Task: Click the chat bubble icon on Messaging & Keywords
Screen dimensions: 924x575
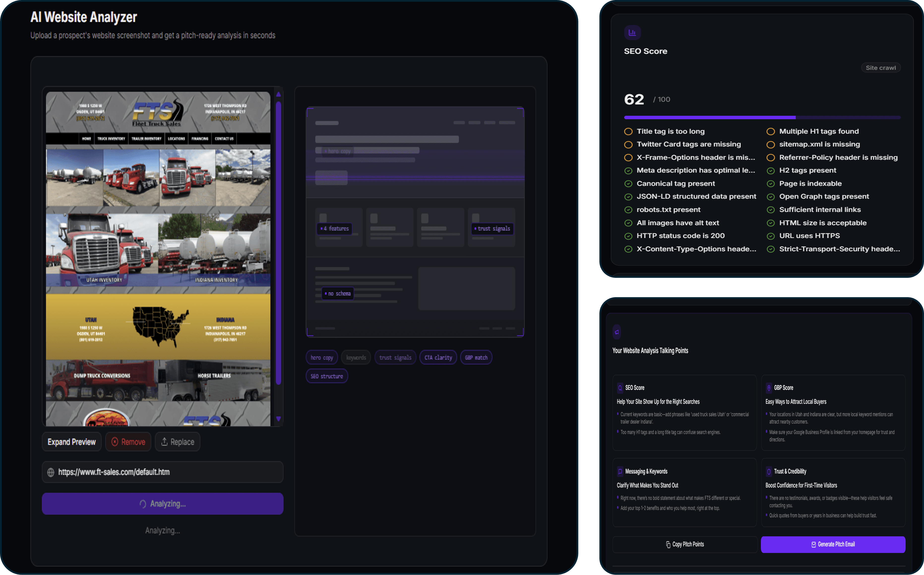Action: [x=621, y=471]
